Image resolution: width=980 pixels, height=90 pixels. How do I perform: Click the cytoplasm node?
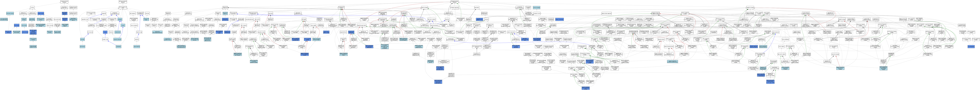click(120, 19)
